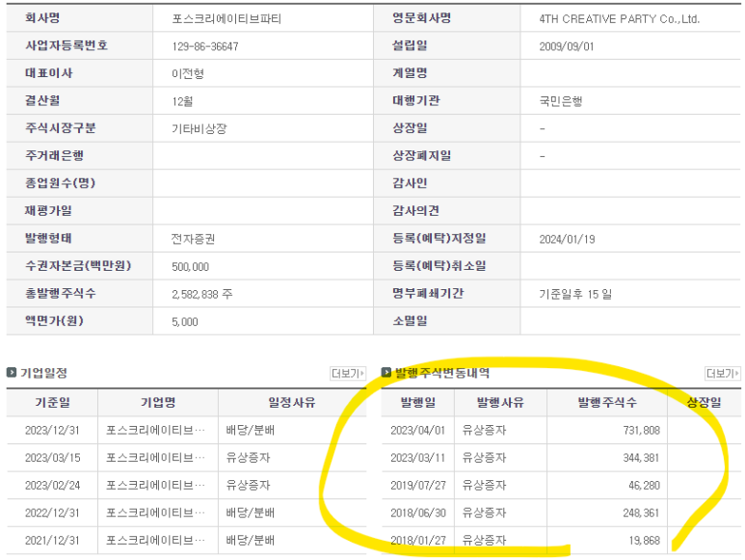Click the 사업자등록번호 row label
Image resolution: width=745 pixels, height=560 pixels.
pos(67,45)
